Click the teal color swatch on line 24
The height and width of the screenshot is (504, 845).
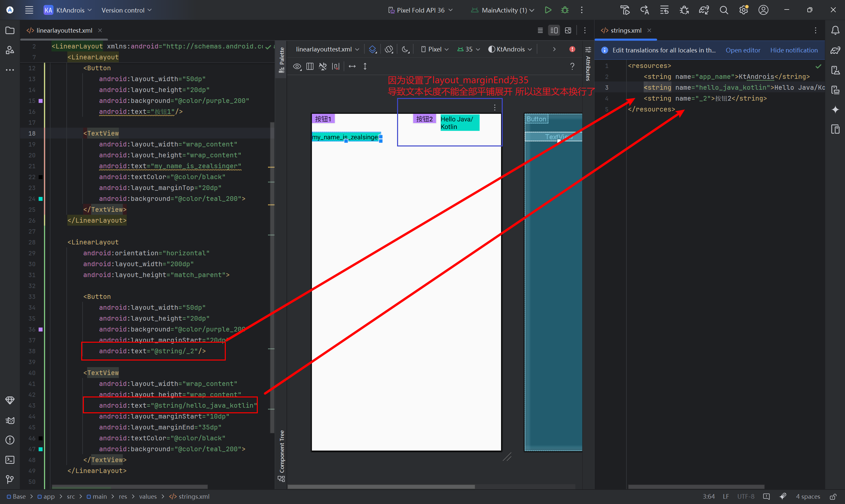coord(40,199)
